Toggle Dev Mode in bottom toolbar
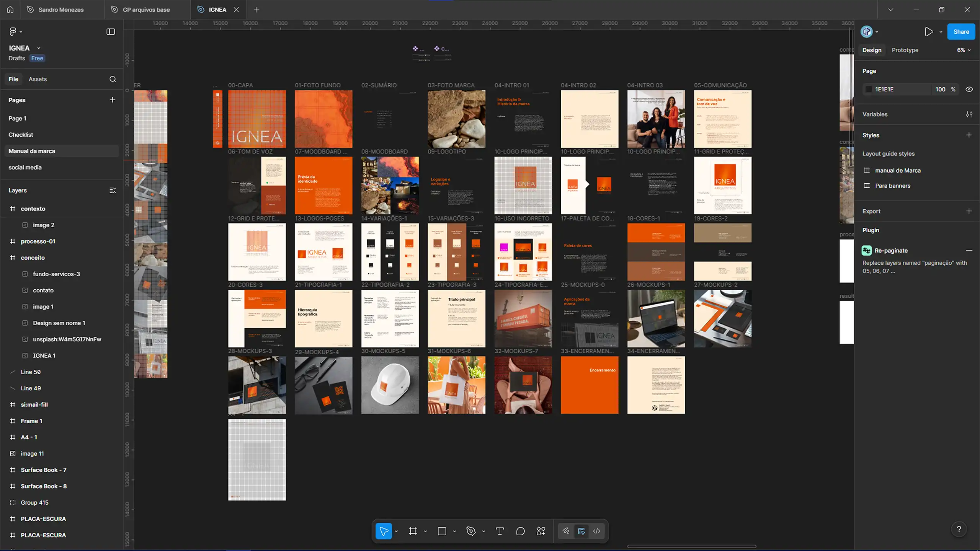 pyautogui.click(x=596, y=531)
